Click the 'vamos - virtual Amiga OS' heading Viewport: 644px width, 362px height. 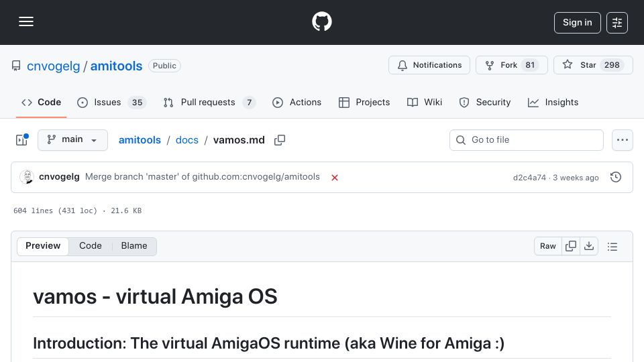pyautogui.click(x=155, y=296)
